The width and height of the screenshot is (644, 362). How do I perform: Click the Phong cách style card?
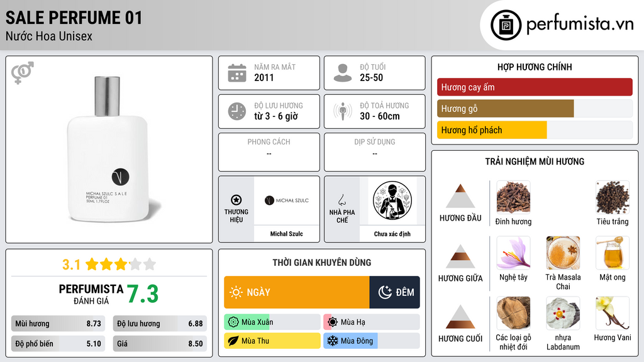pyautogui.click(x=269, y=152)
